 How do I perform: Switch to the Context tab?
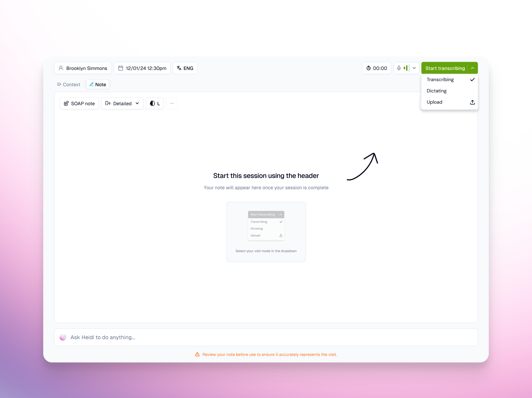(x=69, y=84)
